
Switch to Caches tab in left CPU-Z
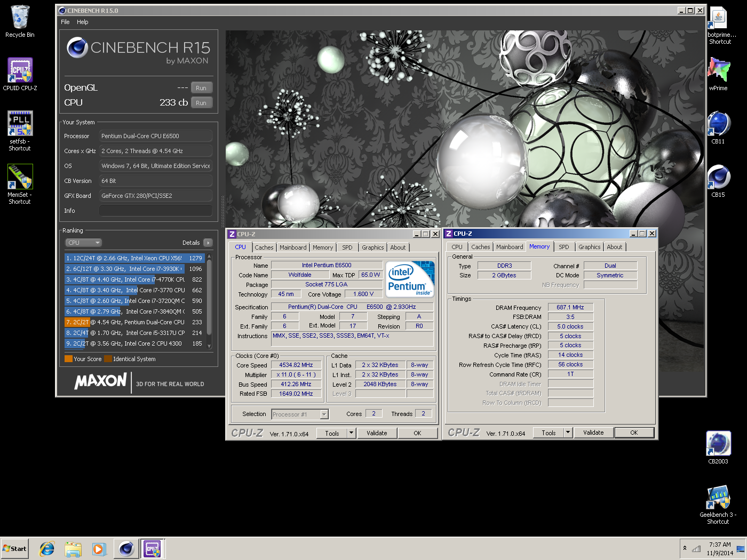click(264, 247)
